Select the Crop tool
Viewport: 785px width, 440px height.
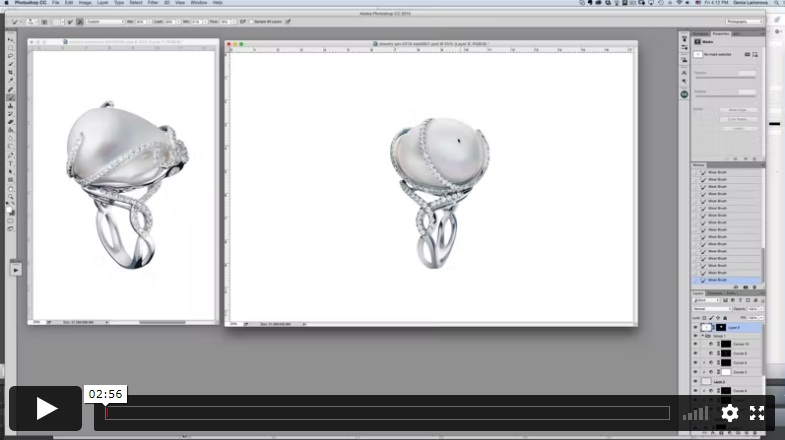tap(11, 73)
